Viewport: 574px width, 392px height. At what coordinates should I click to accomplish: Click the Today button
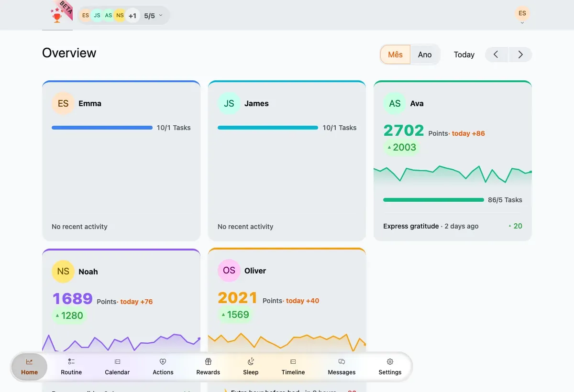(464, 54)
